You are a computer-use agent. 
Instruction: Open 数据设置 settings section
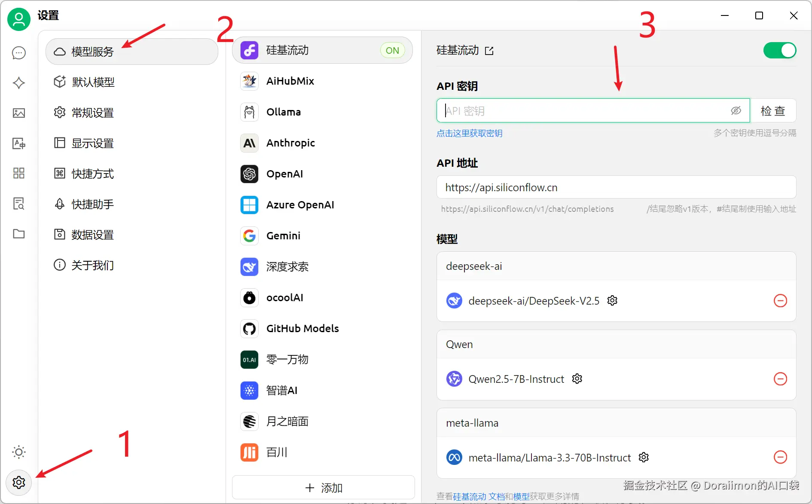(132, 235)
